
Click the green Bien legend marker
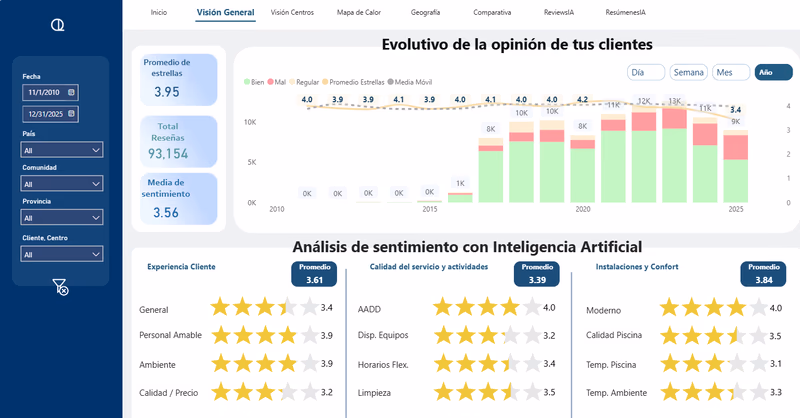click(247, 80)
